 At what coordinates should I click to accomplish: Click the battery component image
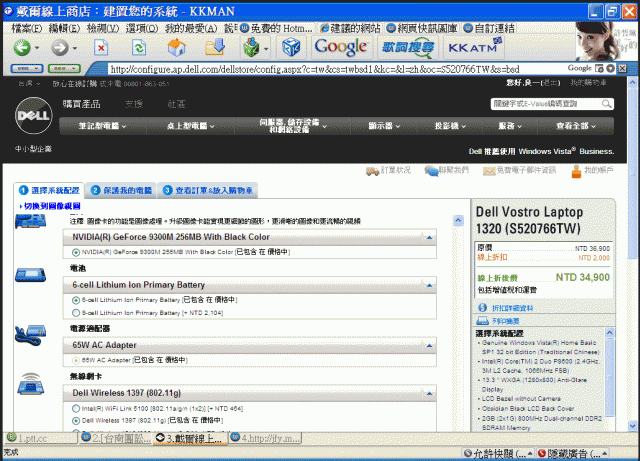point(31,275)
